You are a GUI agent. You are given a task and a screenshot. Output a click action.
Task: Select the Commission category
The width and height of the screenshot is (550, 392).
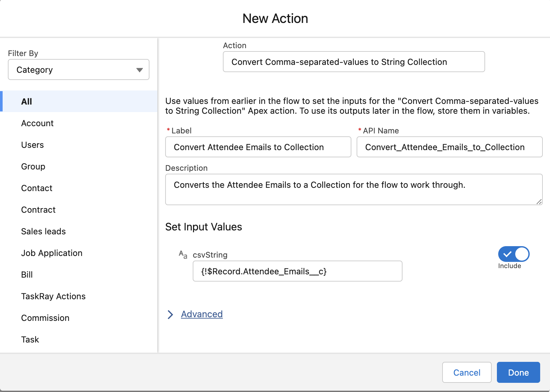(45, 318)
